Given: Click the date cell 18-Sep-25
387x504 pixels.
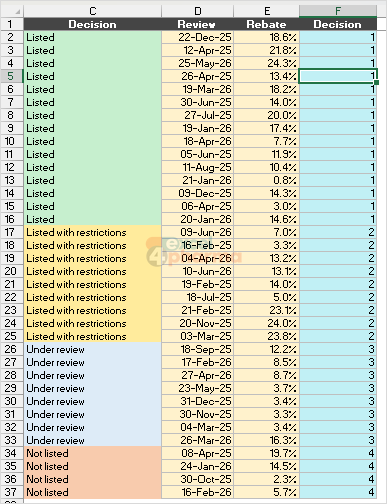Looking at the screenshot, I should pyautogui.click(x=198, y=349).
